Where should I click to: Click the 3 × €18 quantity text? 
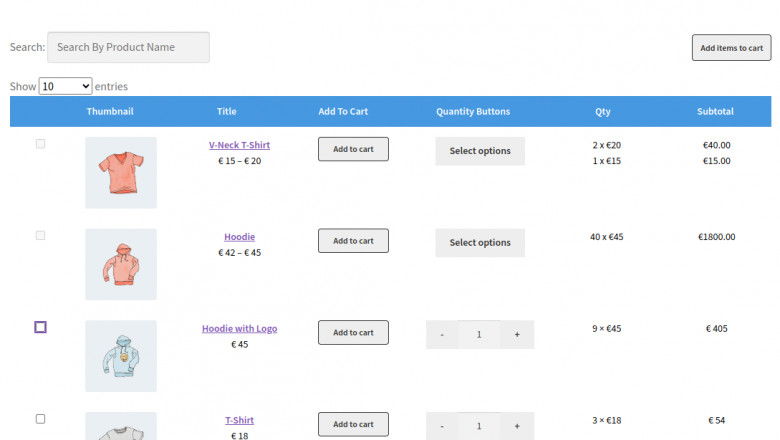click(606, 420)
